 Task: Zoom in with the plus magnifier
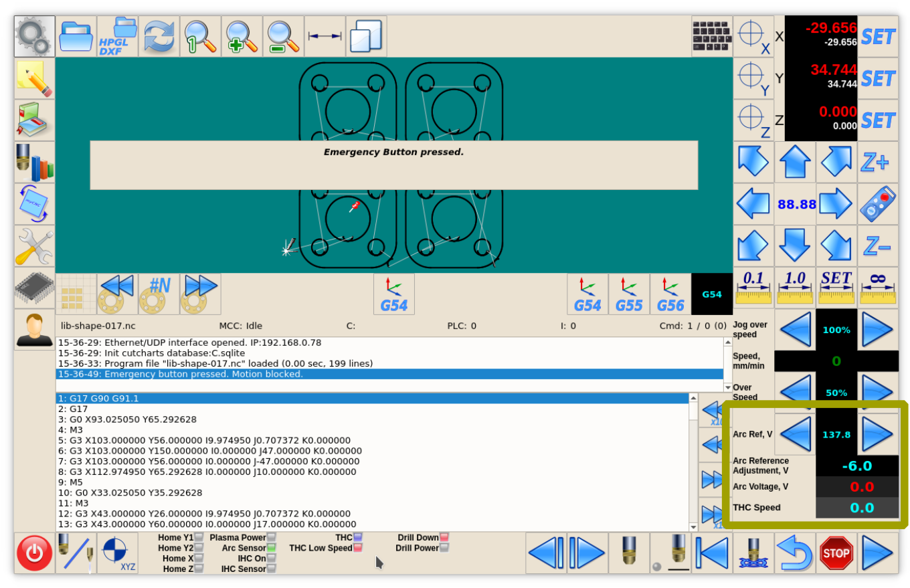242,36
